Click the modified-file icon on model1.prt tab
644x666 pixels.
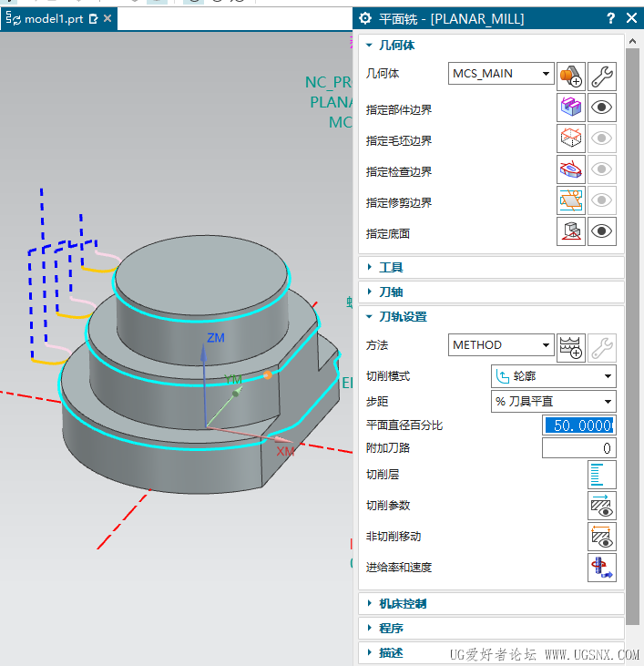point(93,19)
